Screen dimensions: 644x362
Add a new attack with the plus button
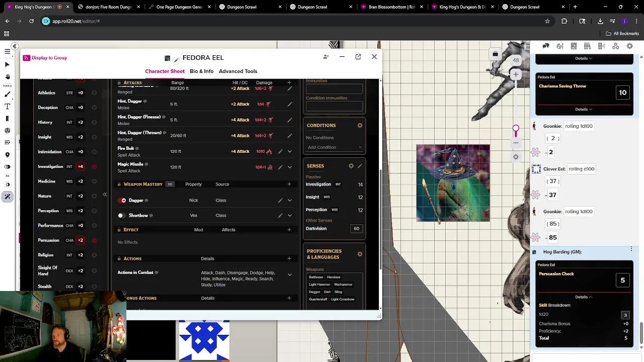tap(289, 82)
